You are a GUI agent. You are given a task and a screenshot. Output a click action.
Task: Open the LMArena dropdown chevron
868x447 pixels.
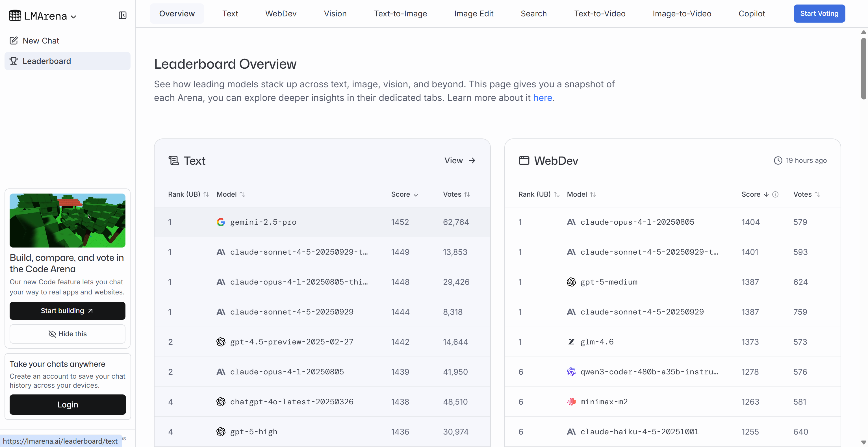pos(74,16)
